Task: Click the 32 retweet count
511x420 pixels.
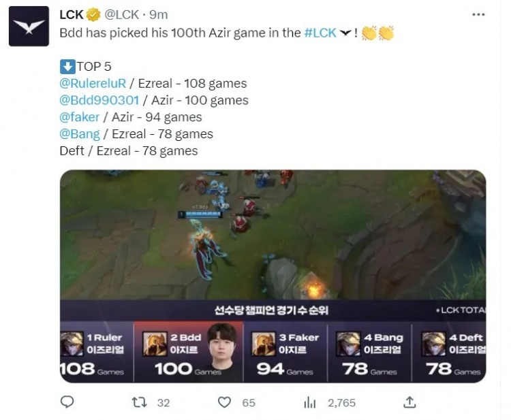Action: tap(164, 403)
